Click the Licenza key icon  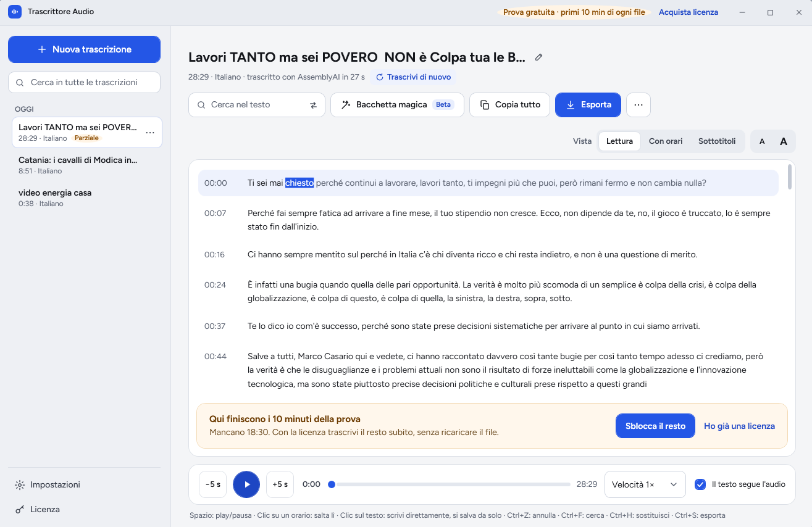(20, 510)
